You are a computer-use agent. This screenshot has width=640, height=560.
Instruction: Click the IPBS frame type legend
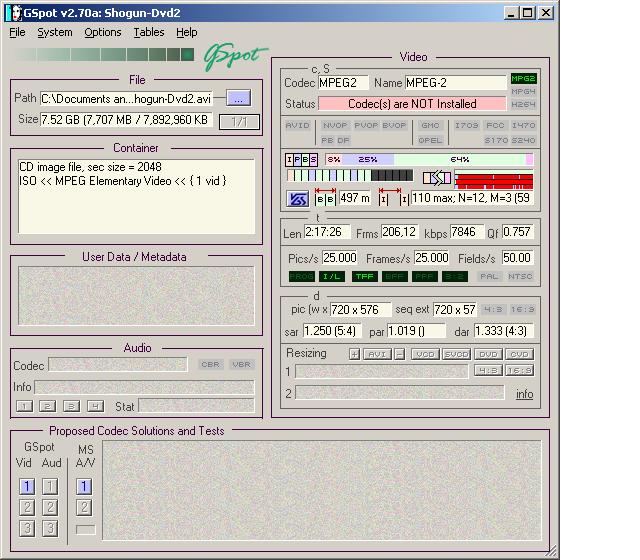[x=301, y=159]
